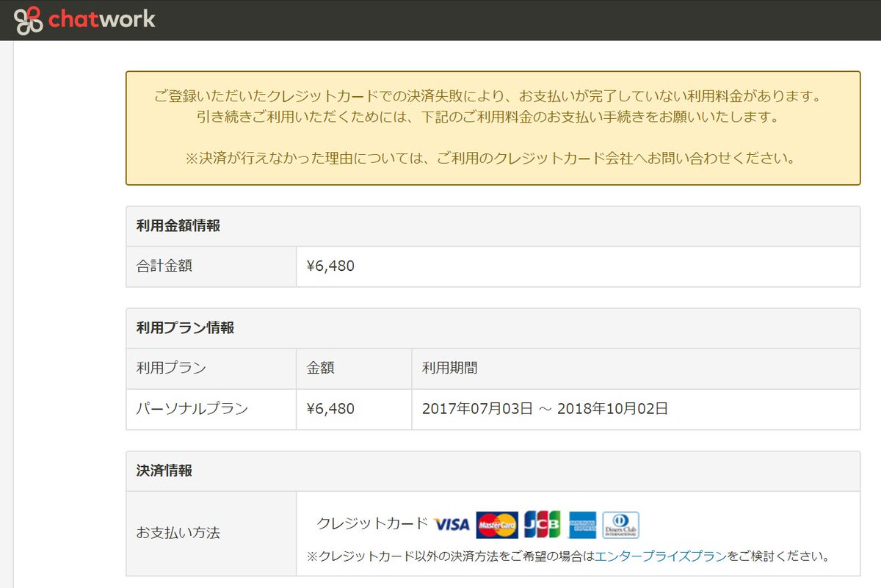Click ¥6,480 in the パーソナルプラン row
881x588 pixels.
[330, 409]
